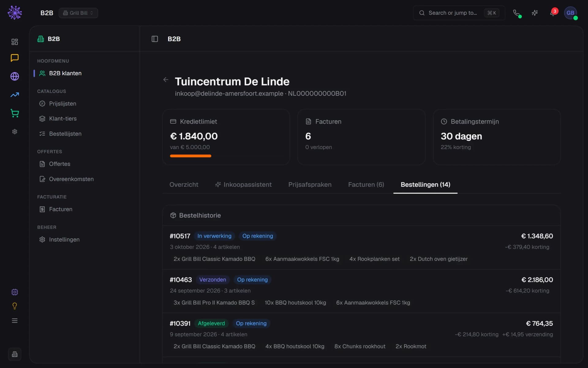Click the snowflake app logo
The image size is (588, 368).
click(15, 13)
